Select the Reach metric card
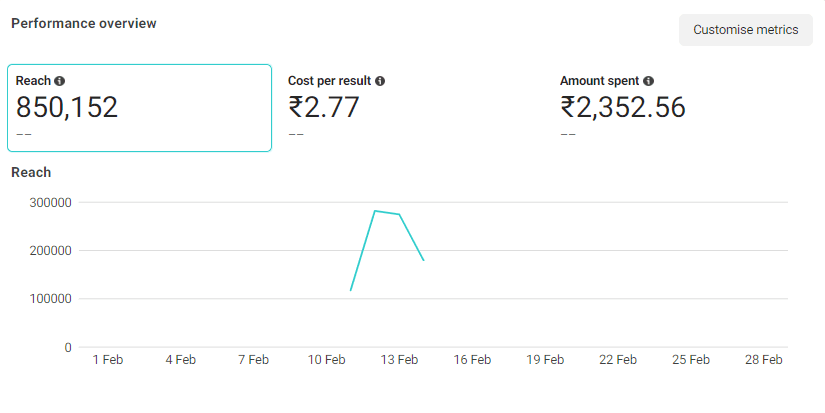 139,108
